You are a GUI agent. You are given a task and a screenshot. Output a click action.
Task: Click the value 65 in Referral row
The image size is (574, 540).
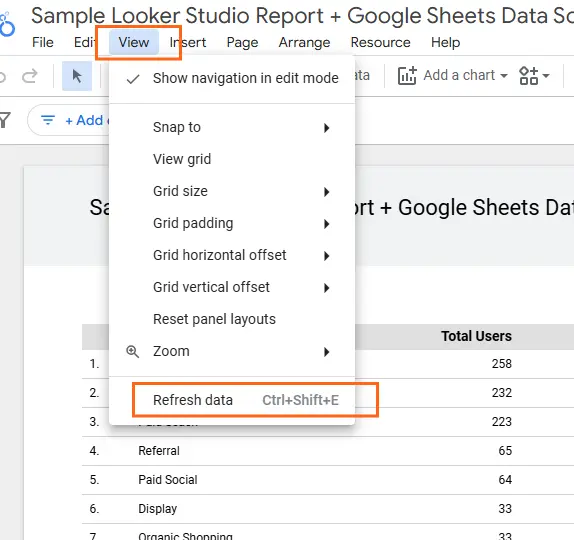click(505, 451)
